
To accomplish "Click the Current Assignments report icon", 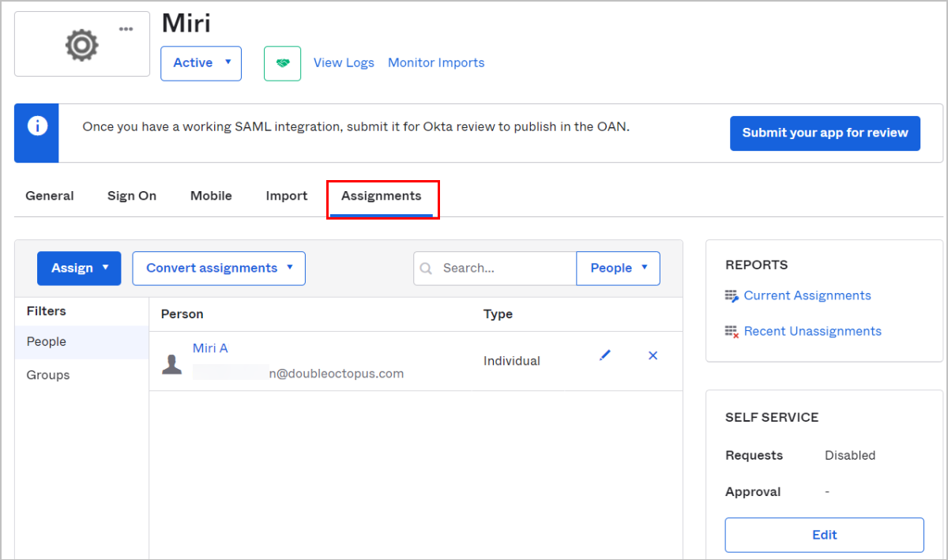I will tap(732, 295).
